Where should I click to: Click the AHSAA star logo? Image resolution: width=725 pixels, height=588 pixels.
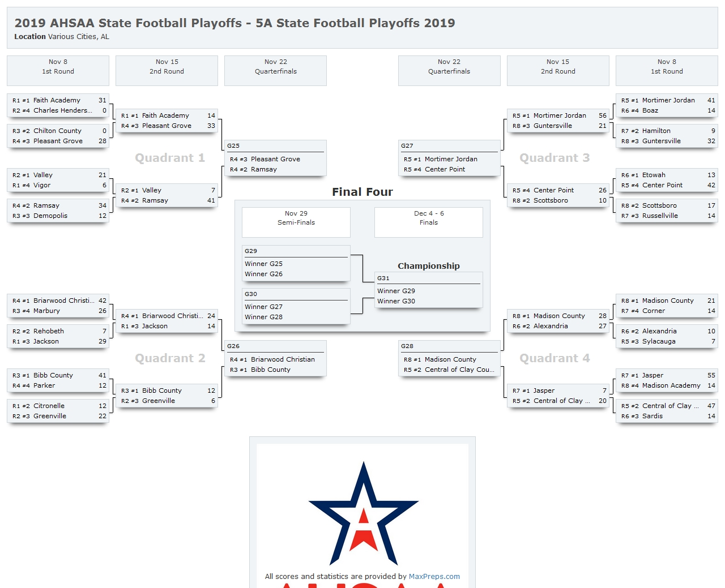coord(363,513)
